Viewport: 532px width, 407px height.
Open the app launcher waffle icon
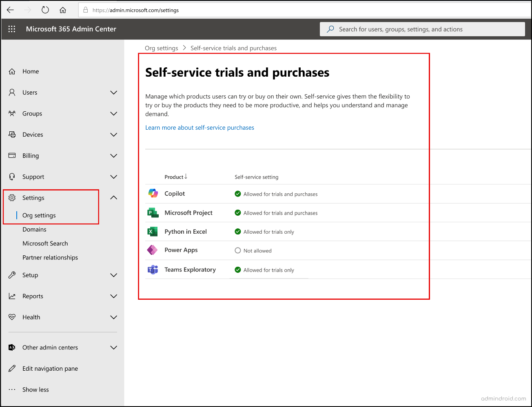click(x=11, y=29)
